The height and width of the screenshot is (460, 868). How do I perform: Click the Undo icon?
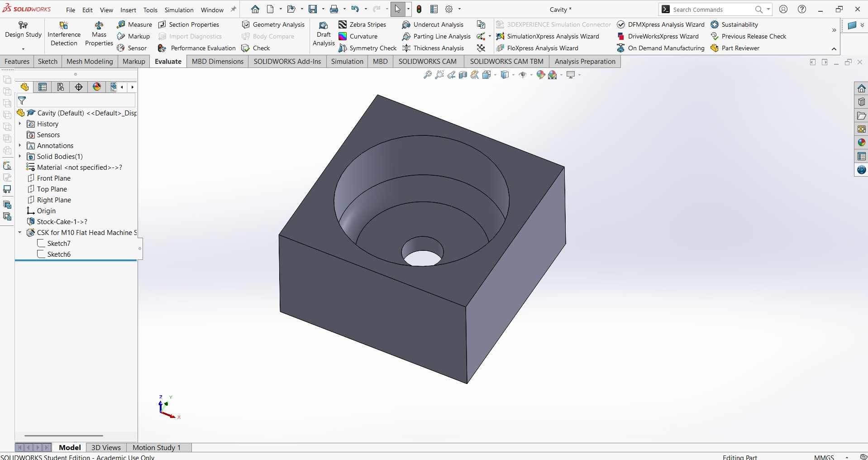pos(355,9)
